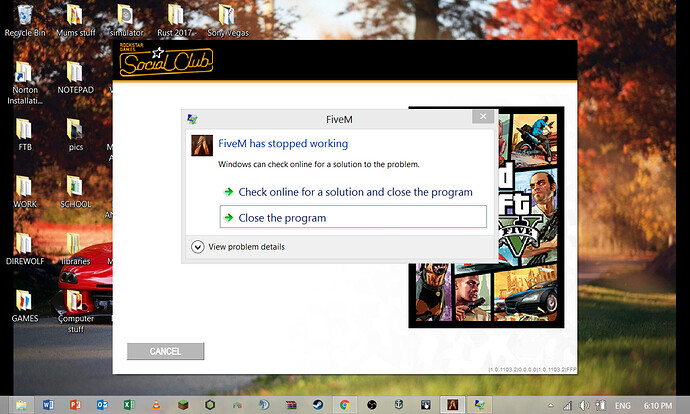Open WinRAR from the taskbar
This screenshot has height=414, width=690.
291,405
